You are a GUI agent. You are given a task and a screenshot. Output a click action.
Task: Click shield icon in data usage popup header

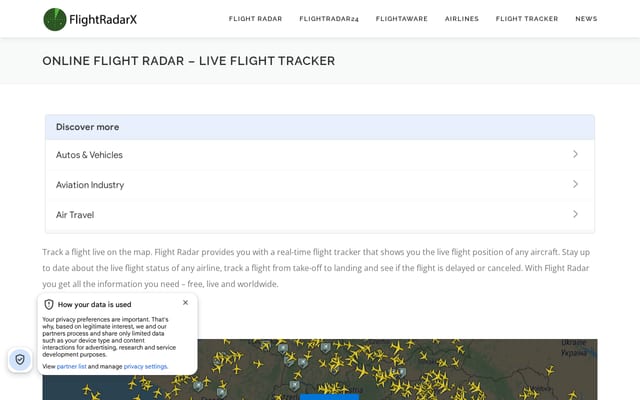click(x=49, y=304)
